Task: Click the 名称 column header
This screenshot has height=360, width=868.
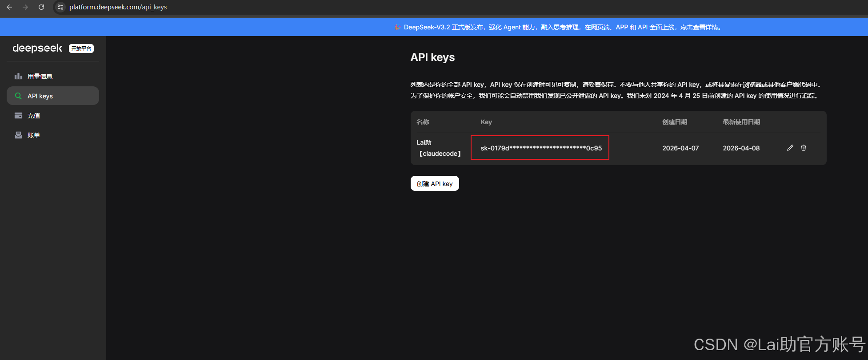Action: pyautogui.click(x=423, y=122)
